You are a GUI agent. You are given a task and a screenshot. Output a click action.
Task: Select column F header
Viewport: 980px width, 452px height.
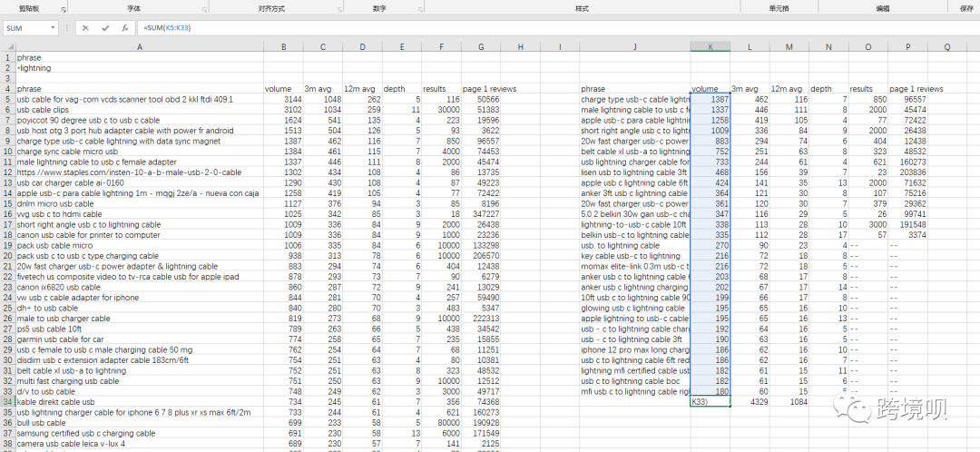tap(441, 47)
